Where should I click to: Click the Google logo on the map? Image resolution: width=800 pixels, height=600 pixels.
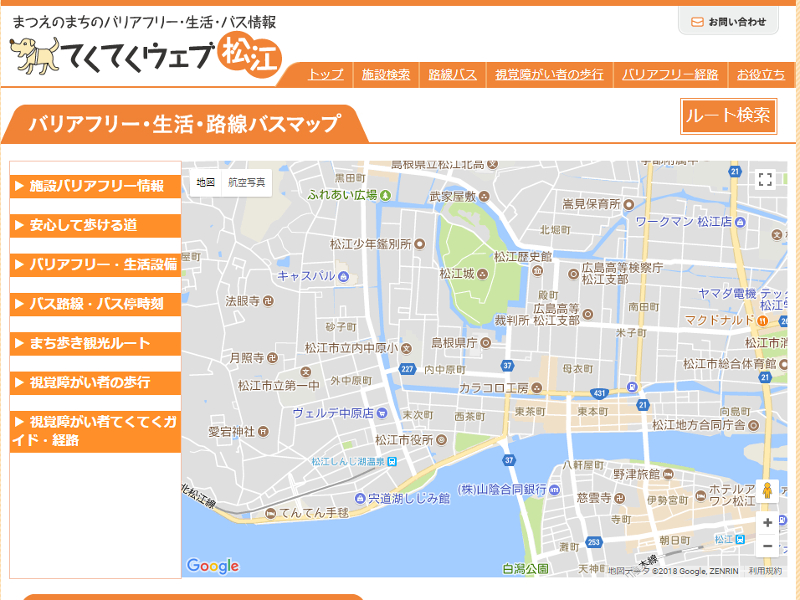[213, 566]
